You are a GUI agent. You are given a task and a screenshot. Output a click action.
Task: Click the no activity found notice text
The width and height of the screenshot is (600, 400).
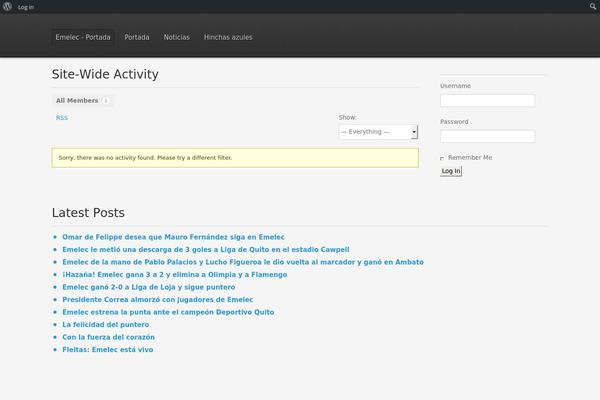(x=145, y=158)
